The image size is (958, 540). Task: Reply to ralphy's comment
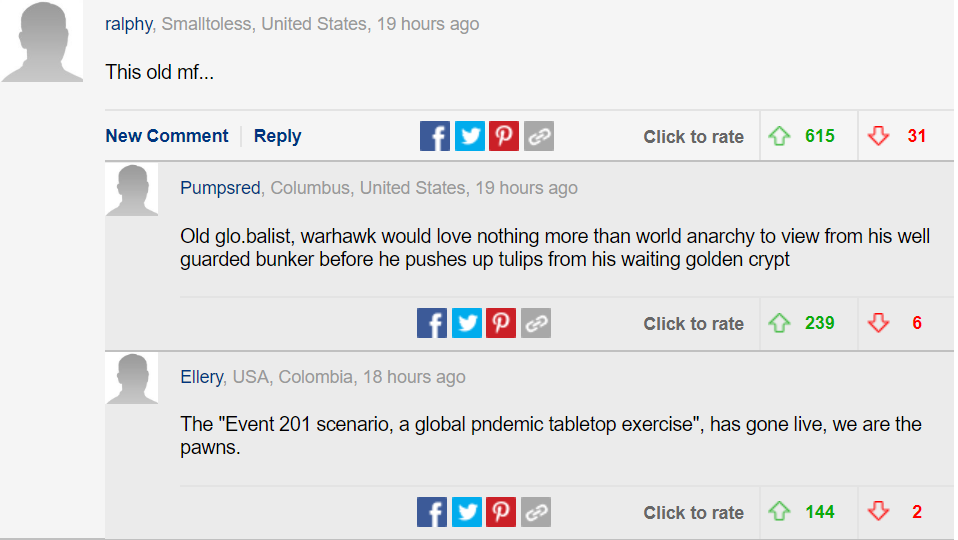click(x=277, y=136)
